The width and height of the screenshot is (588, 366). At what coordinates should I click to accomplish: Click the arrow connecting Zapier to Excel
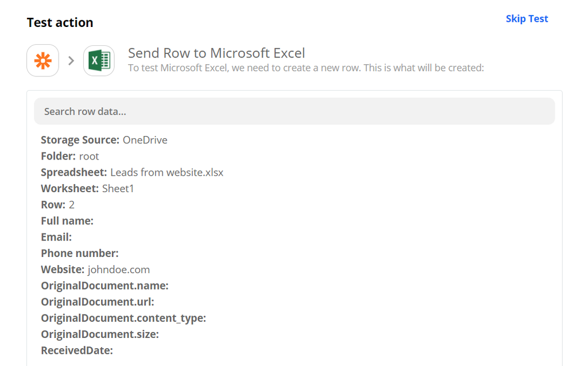pyautogui.click(x=70, y=60)
